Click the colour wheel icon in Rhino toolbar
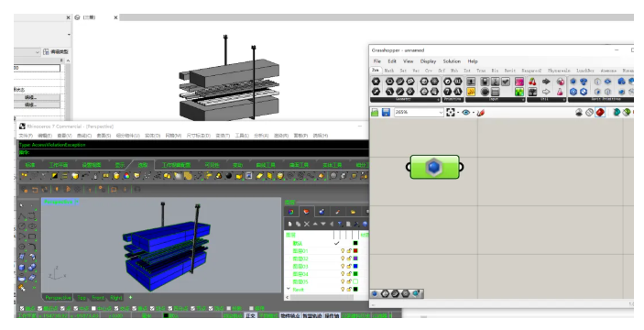Screen dimensions: 644x330 pos(126,176)
